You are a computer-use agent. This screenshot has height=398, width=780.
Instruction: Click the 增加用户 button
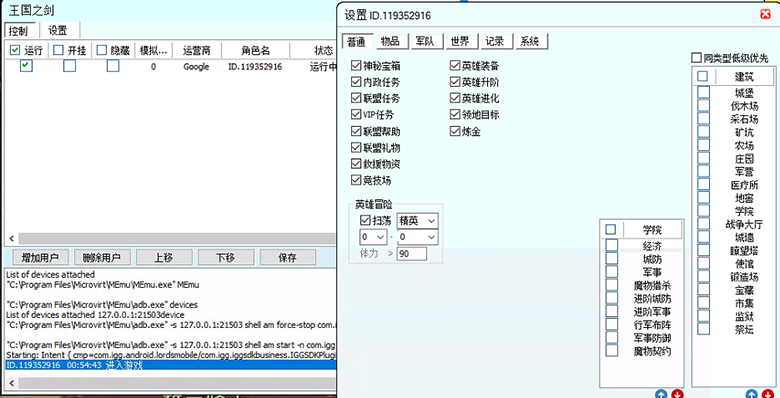(40, 258)
